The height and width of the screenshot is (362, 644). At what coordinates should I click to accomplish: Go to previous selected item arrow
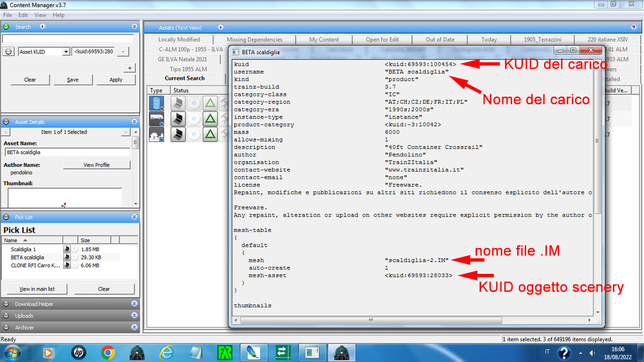tap(6, 132)
